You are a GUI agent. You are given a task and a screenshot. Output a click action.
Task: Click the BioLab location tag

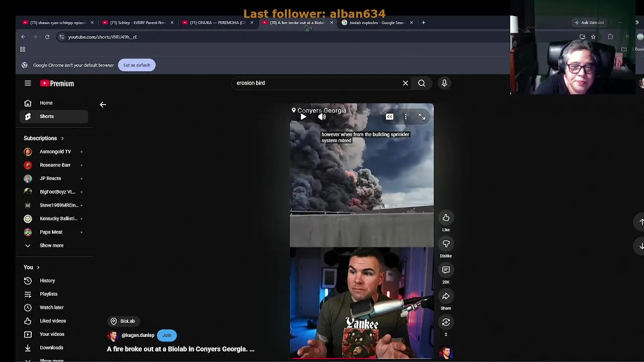[124, 321]
